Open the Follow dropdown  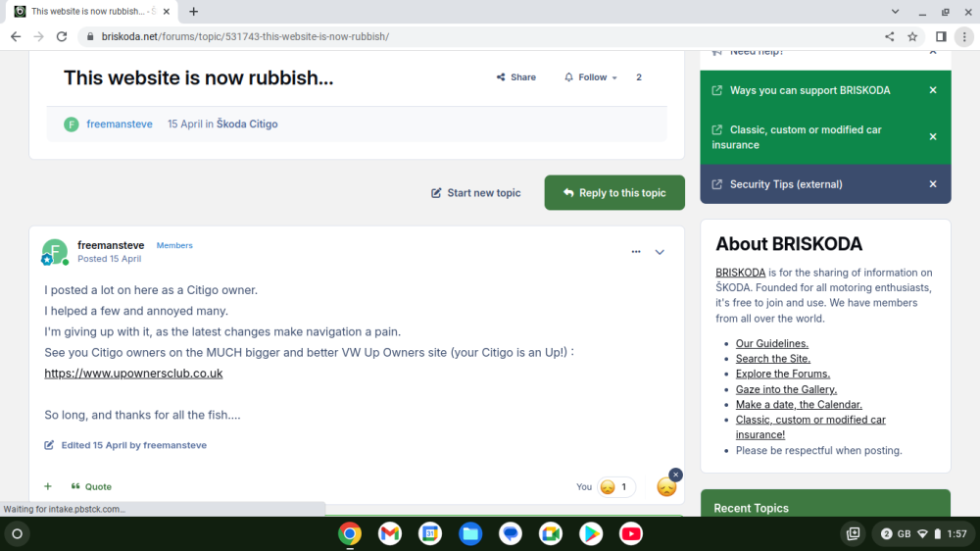(x=591, y=76)
